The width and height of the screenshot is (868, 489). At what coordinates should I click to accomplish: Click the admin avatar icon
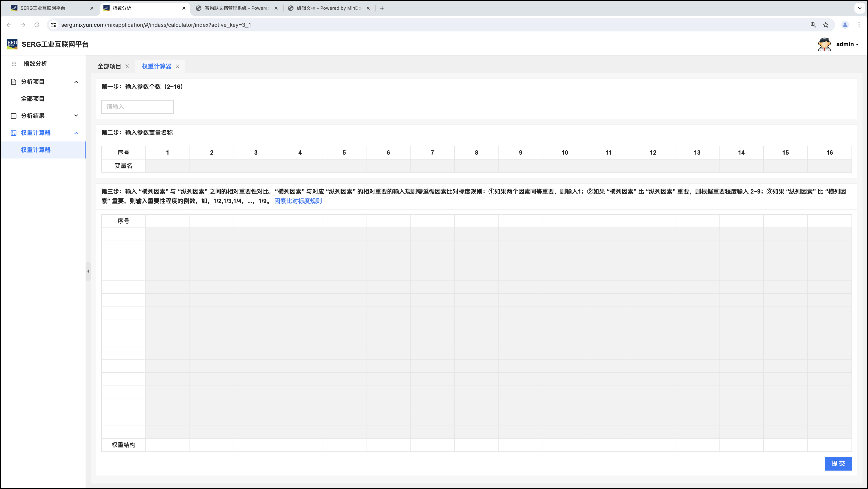(824, 44)
